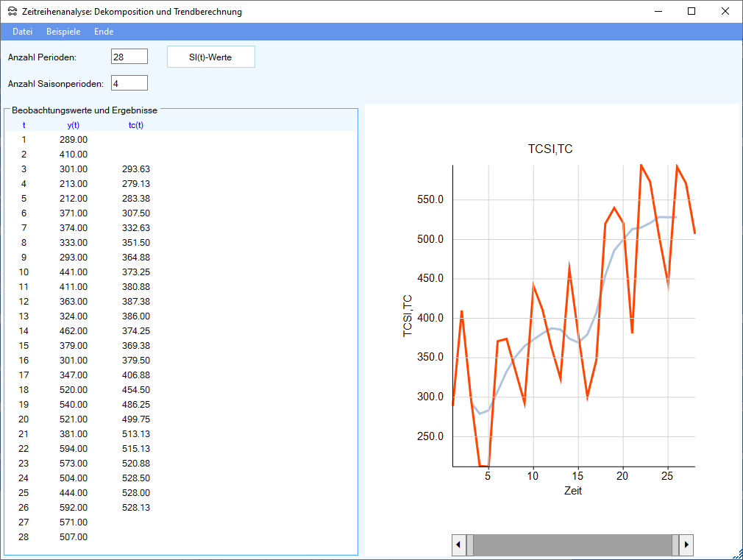Focus the Anzahl Saisonperioden input field
Viewport: 743px width, 560px height.
[x=129, y=83]
